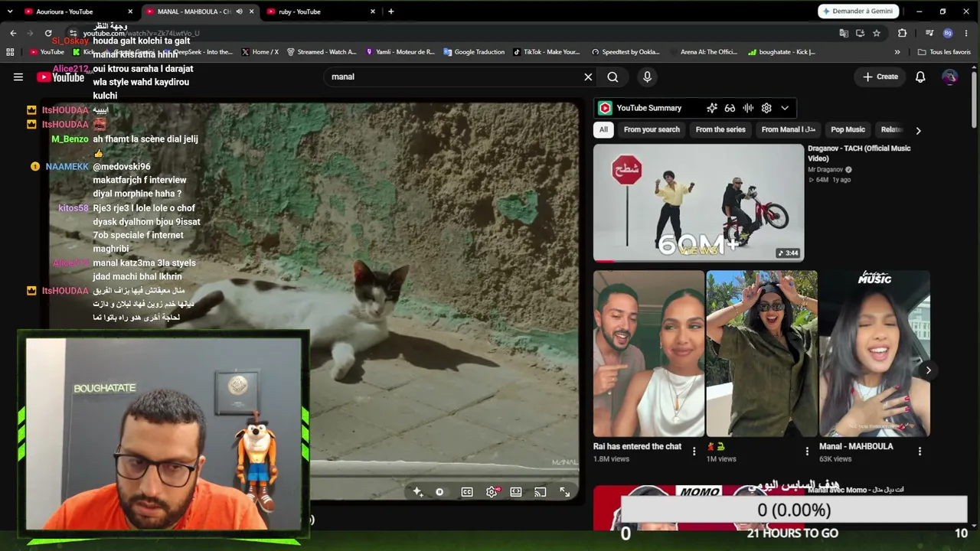Viewport: 980px width, 551px height.
Task: Open the 'Home / X' bookmark
Action: pyautogui.click(x=260, y=52)
